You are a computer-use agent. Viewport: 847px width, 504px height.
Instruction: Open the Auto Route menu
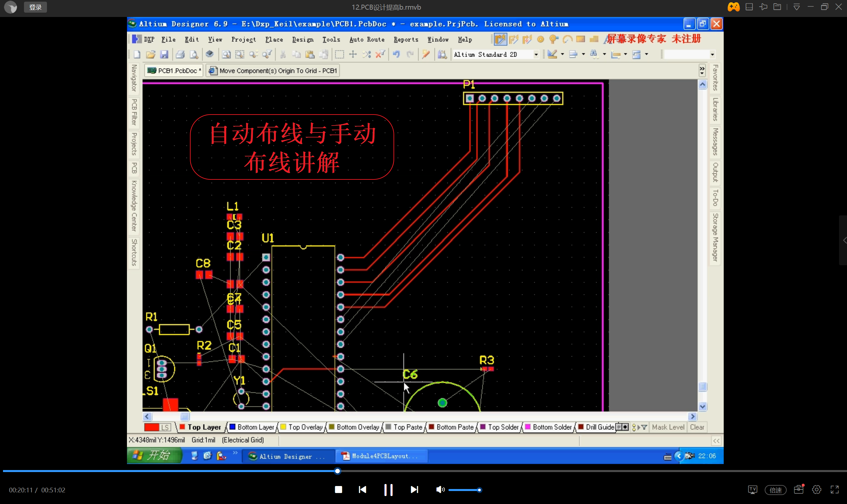[367, 39]
